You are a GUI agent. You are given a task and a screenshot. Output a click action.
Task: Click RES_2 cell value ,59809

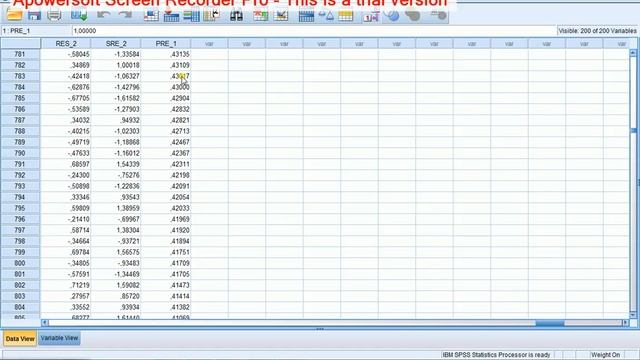coord(66,208)
